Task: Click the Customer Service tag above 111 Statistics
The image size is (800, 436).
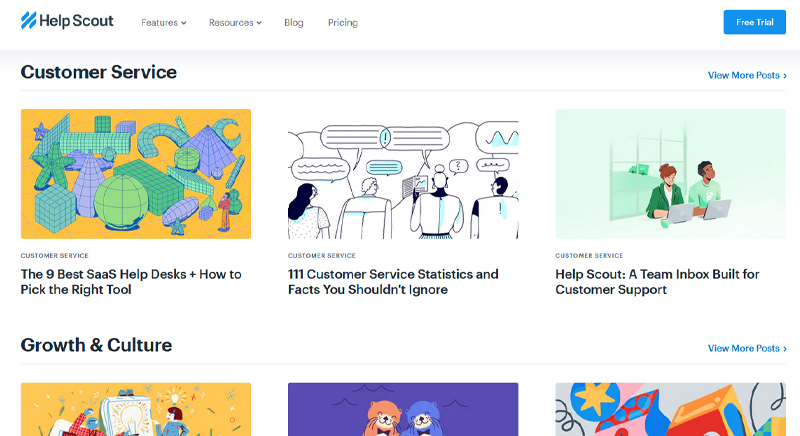Action: tap(321, 255)
